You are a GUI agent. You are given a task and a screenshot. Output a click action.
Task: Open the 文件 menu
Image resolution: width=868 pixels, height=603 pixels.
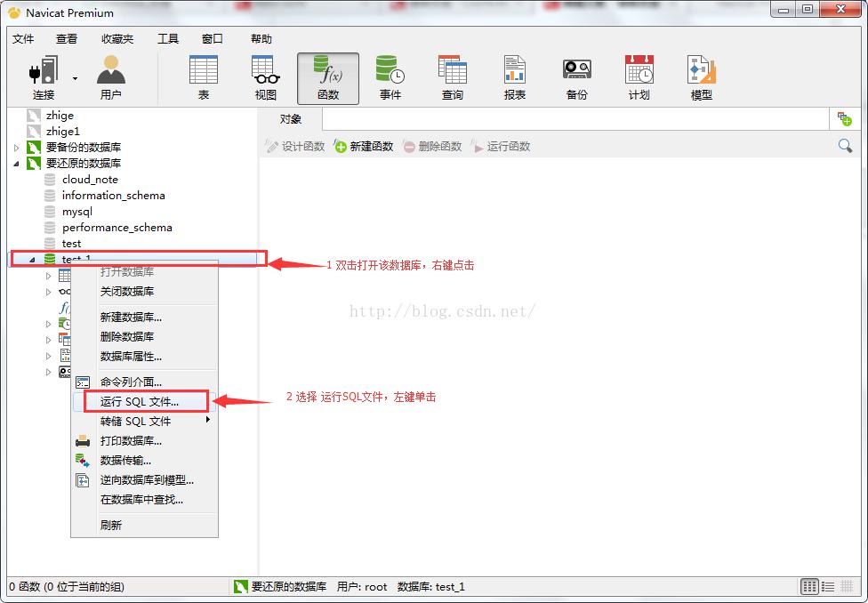(23, 39)
